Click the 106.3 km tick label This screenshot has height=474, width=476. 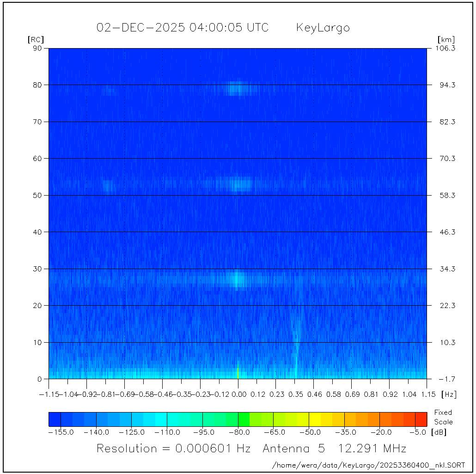tap(446, 48)
